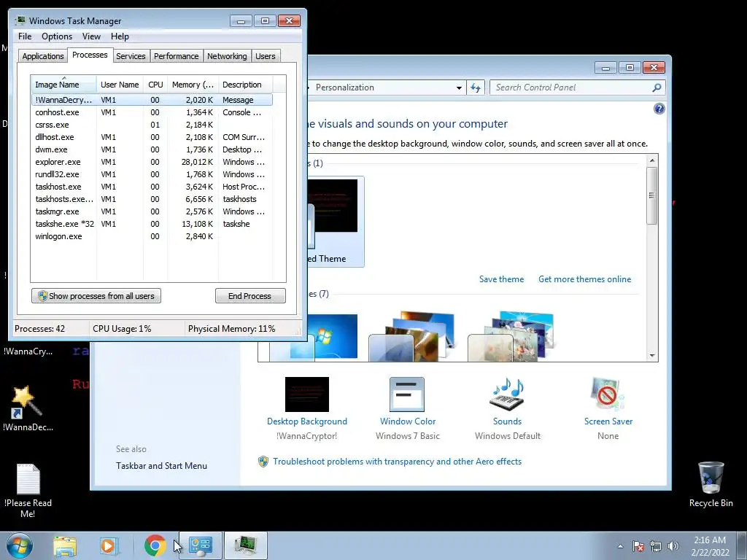Viewport: 747px width, 560px height.
Task: Select the dllhost.exe process
Action: (x=152, y=137)
